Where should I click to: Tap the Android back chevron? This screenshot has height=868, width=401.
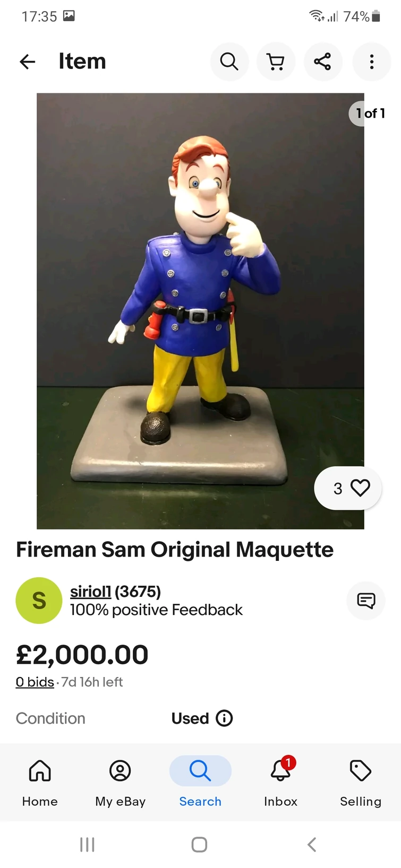[312, 844]
